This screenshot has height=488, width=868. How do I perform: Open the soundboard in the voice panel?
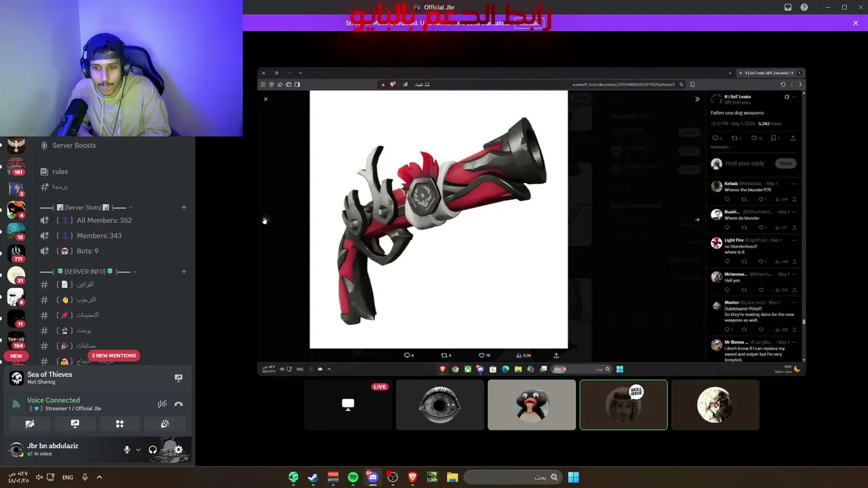165,424
